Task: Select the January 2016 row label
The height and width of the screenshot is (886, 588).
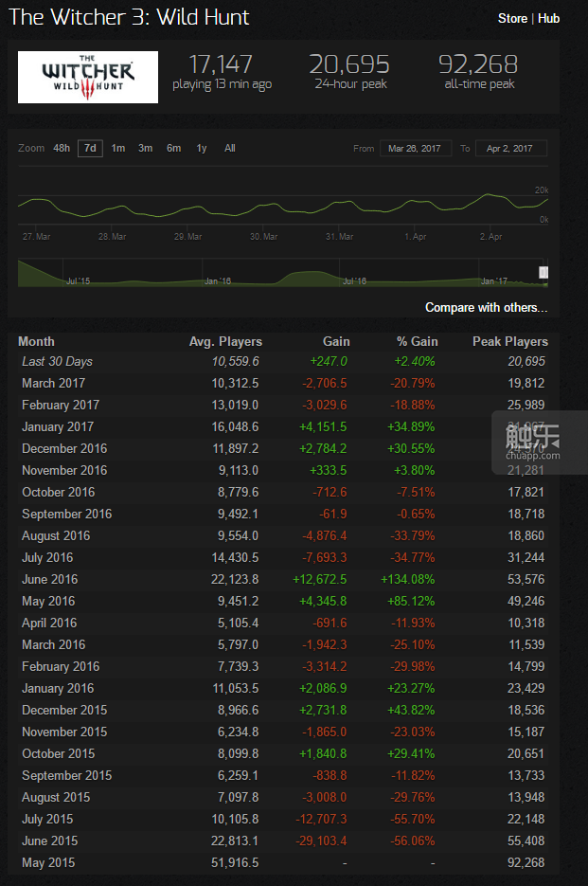Action: [58, 689]
